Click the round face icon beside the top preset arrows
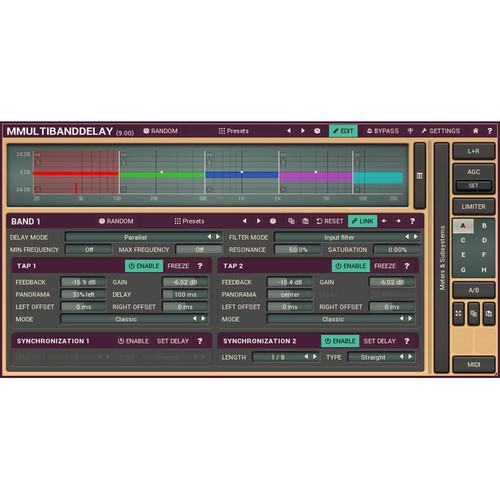500x500 pixels. (317, 131)
